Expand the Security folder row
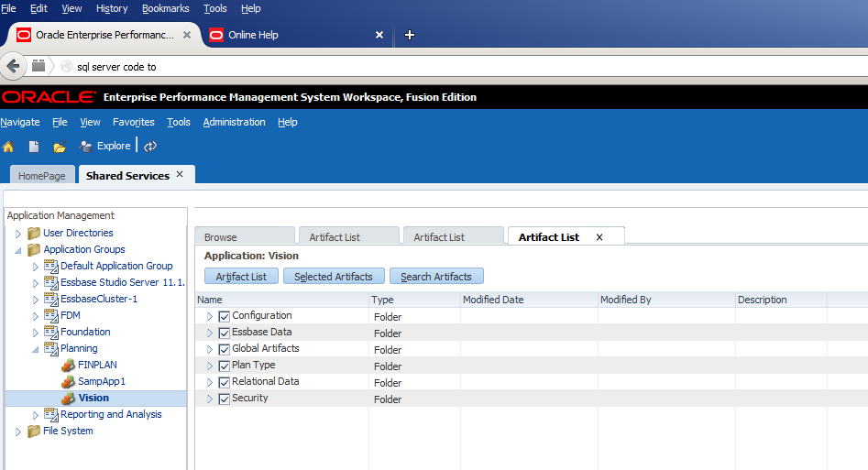 pyautogui.click(x=210, y=399)
